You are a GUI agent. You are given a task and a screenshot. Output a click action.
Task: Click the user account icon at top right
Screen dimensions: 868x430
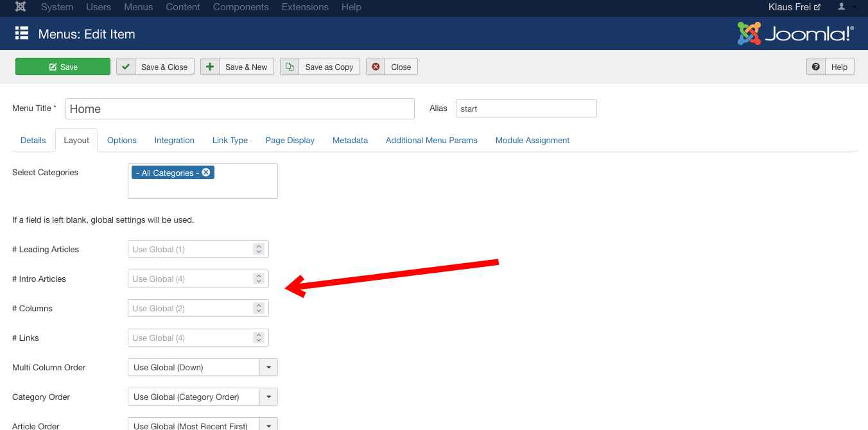coord(842,7)
